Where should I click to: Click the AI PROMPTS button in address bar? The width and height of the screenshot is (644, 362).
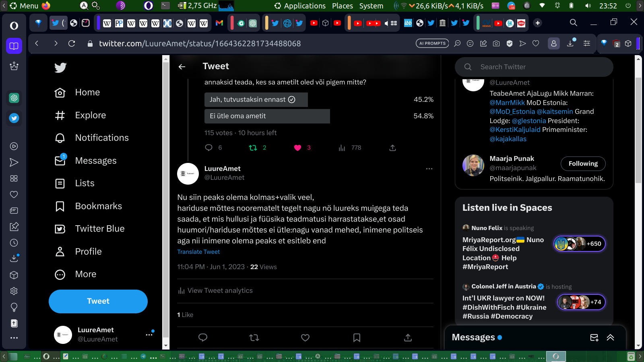tap(432, 43)
